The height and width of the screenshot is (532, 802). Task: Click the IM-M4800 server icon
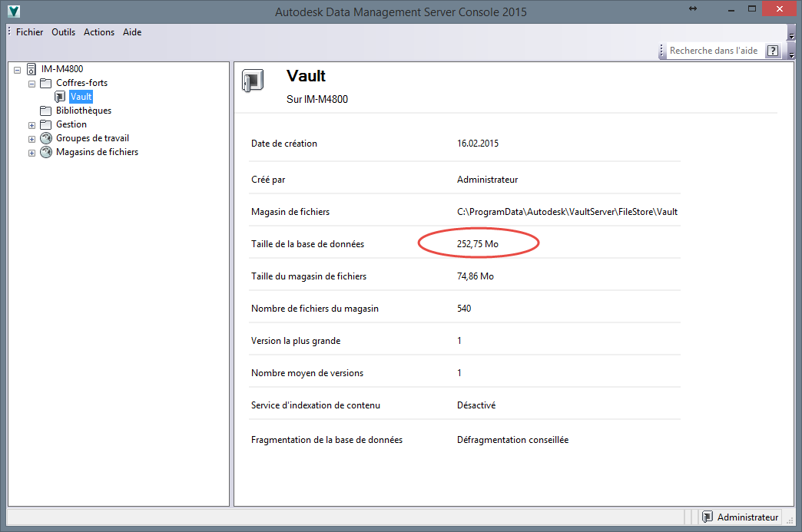pos(31,68)
